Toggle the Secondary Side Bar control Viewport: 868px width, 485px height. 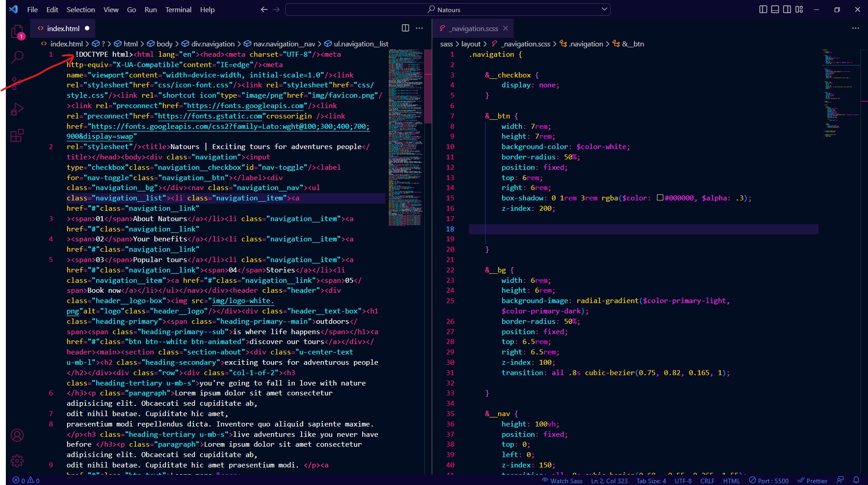(x=787, y=9)
